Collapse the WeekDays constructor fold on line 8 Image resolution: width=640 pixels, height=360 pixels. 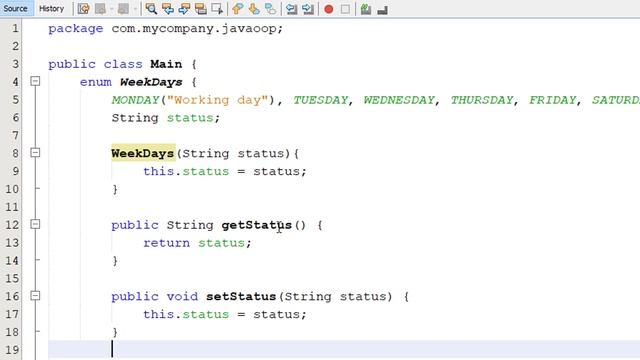[36, 153]
